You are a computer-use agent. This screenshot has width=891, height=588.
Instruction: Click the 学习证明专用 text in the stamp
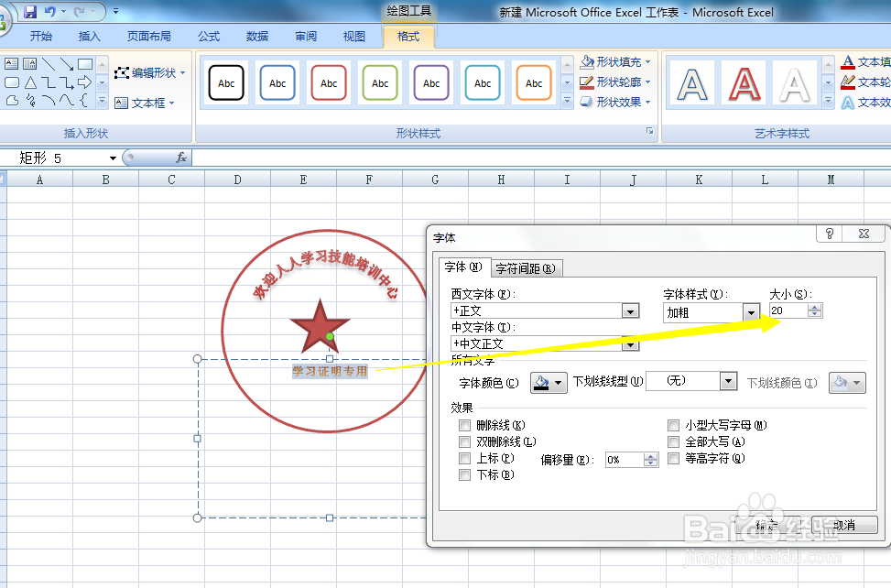[x=330, y=372]
